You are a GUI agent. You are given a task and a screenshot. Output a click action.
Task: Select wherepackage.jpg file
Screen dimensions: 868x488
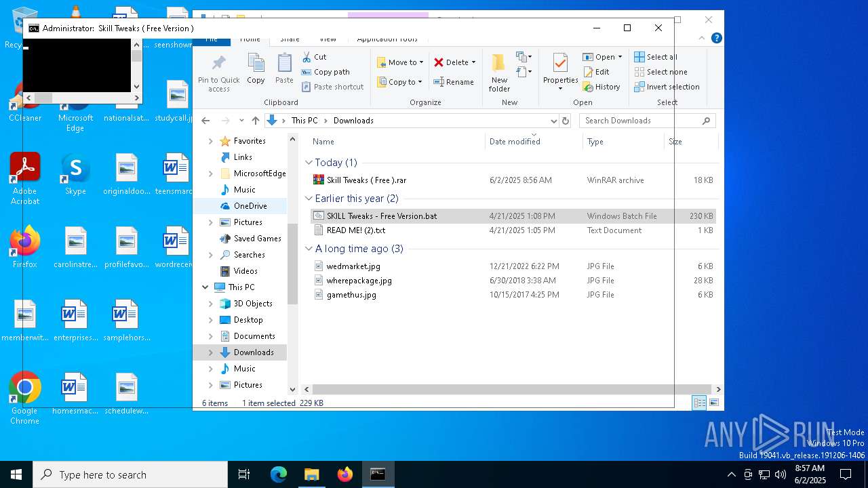pos(513,281)
